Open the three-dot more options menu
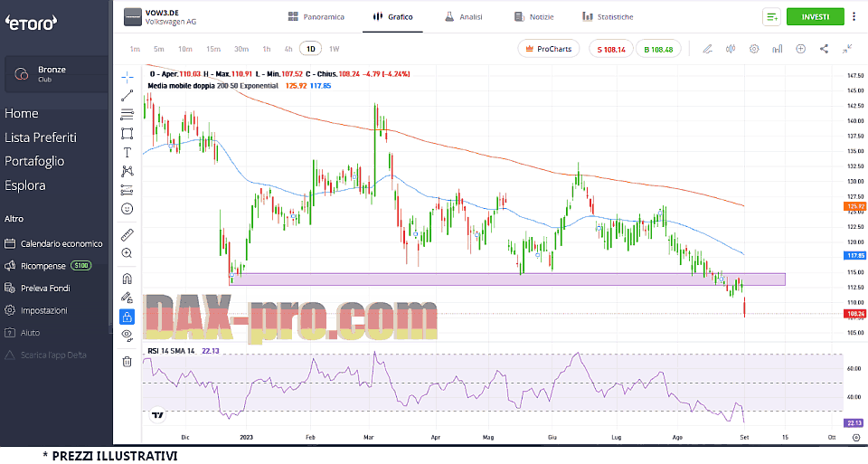868x464 pixels. click(x=854, y=16)
